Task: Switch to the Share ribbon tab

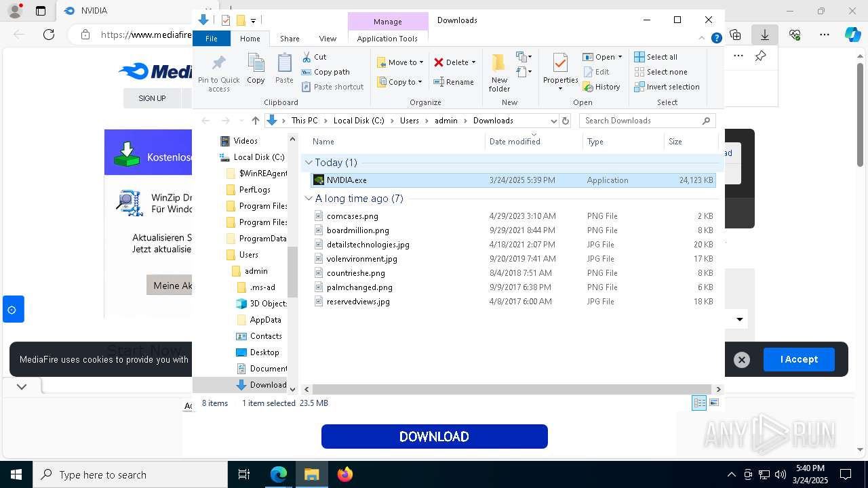Action: pyautogui.click(x=290, y=39)
